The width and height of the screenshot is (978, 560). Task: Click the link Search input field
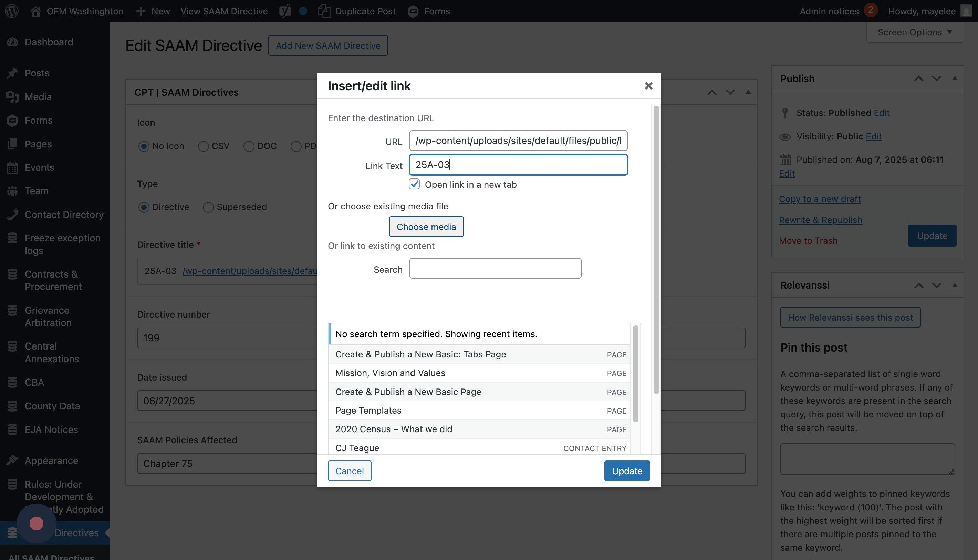pyautogui.click(x=495, y=268)
